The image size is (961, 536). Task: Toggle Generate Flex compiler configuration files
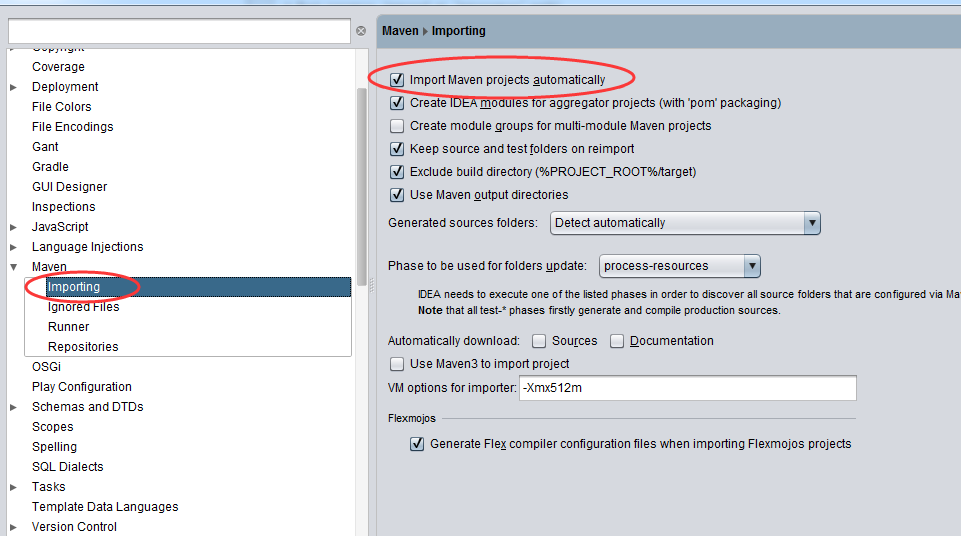pyautogui.click(x=417, y=444)
